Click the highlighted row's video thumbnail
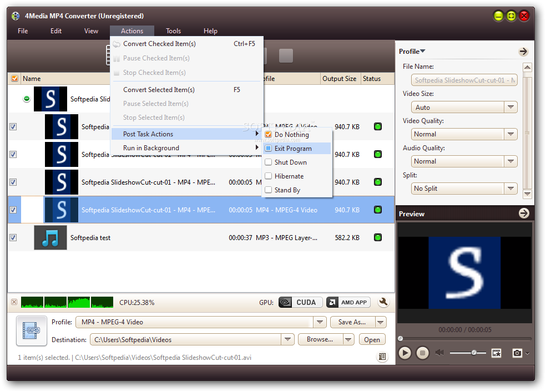This screenshot has height=392, width=546. coord(61,210)
